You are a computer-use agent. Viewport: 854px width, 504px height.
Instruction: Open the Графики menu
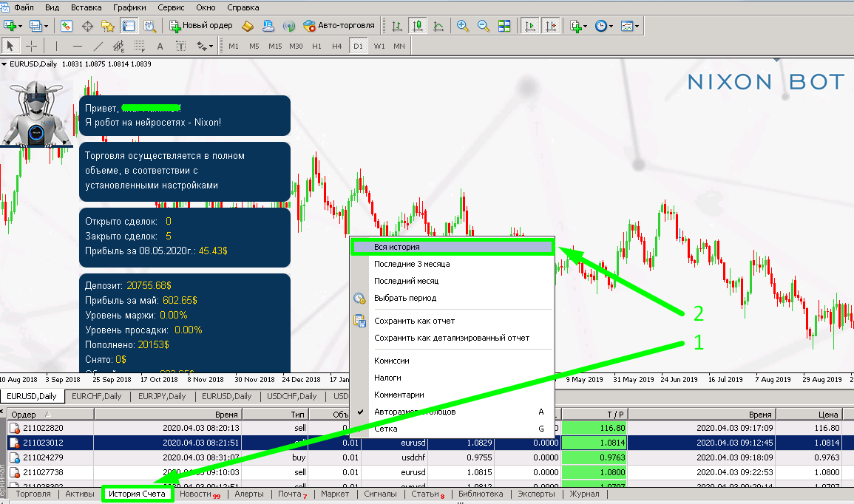pos(129,7)
